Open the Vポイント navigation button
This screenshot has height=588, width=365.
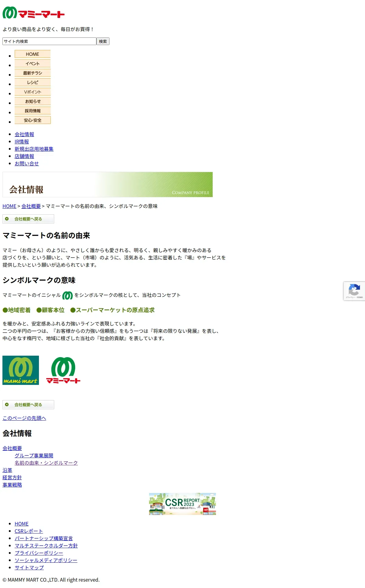click(x=33, y=92)
